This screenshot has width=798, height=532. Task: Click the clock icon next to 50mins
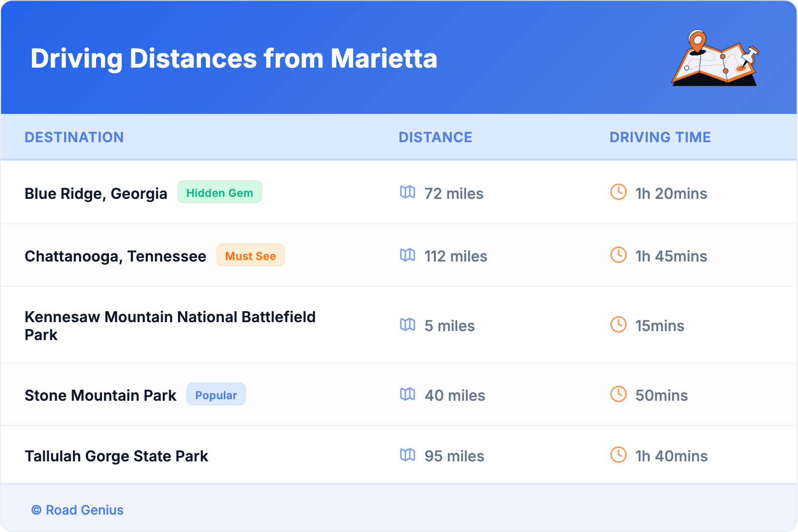click(x=618, y=394)
